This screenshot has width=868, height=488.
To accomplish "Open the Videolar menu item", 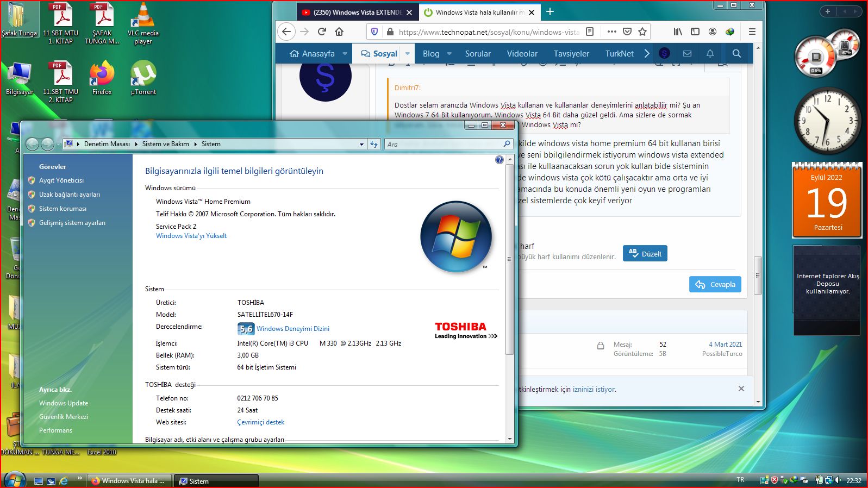I will [522, 54].
